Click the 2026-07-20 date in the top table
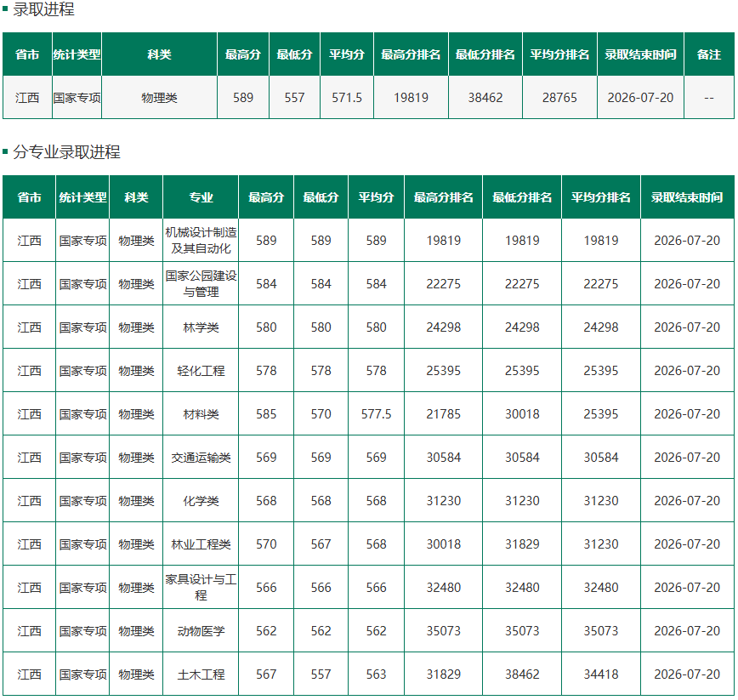This screenshot has height=700, width=738. point(640,98)
